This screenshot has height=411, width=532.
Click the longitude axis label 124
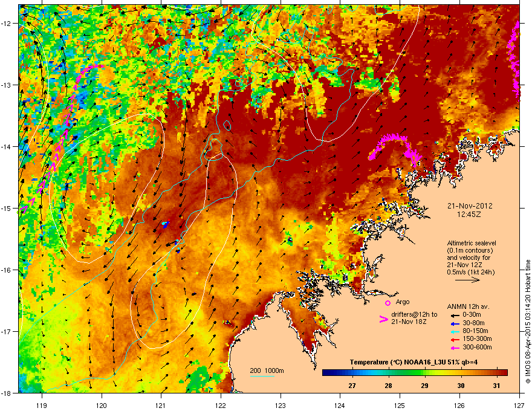pyautogui.click(x=340, y=405)
